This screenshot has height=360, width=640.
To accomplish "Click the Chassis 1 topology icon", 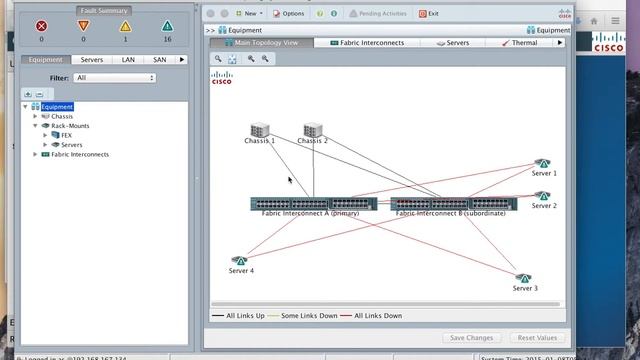I will (260, 130).
